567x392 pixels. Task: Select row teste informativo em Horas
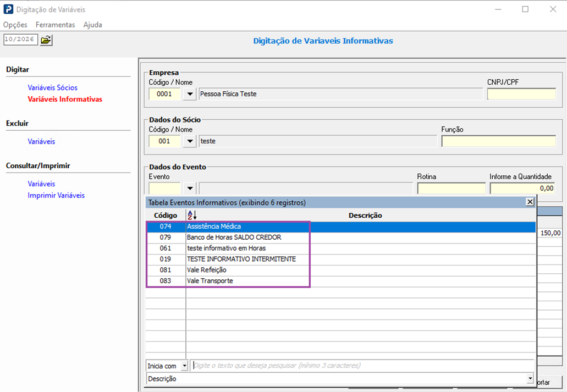(340, 248)
